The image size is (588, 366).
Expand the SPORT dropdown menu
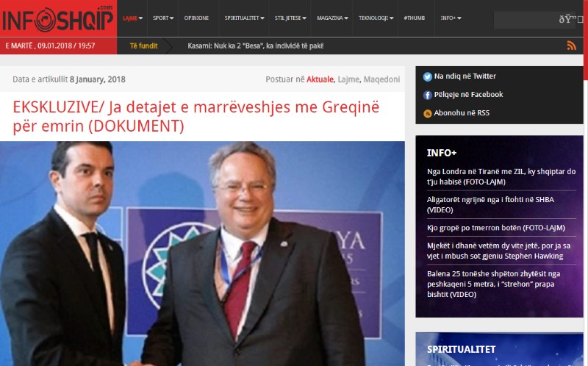click(163, 18)
